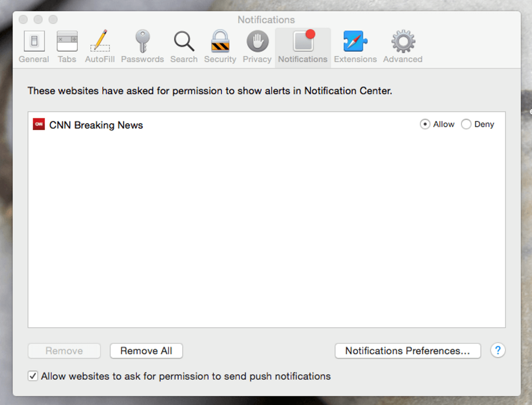This screenshot has width=532, height=405.
Task: Open the Privacy hand preferences pane
Action: 257,46
